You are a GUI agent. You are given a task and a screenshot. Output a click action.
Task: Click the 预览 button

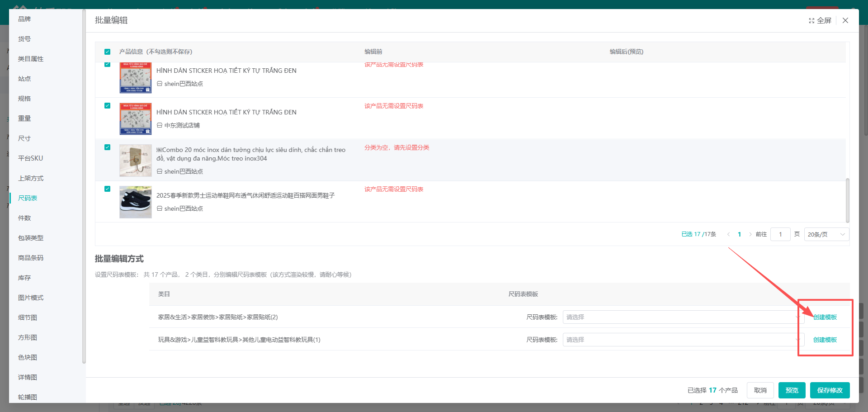click(792, 390)
